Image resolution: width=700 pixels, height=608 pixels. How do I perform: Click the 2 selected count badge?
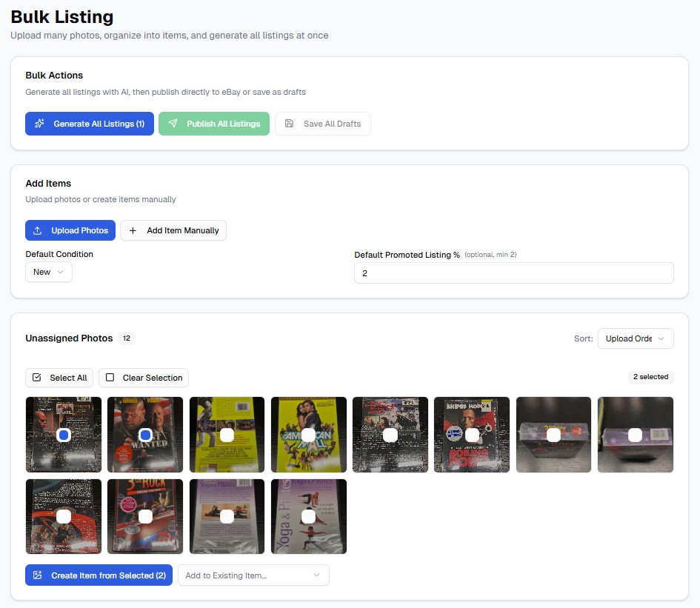[x=650, y=377]
